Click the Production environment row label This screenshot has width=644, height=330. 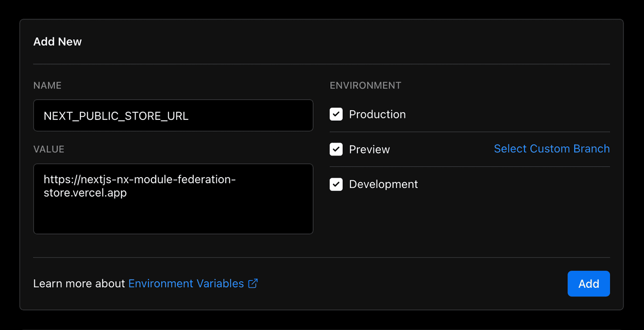click(x=377, y=114)
